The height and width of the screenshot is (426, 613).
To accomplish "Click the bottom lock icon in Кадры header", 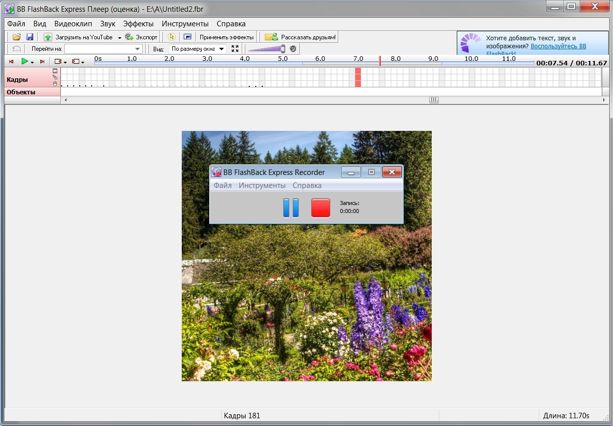I will (55, 84).
